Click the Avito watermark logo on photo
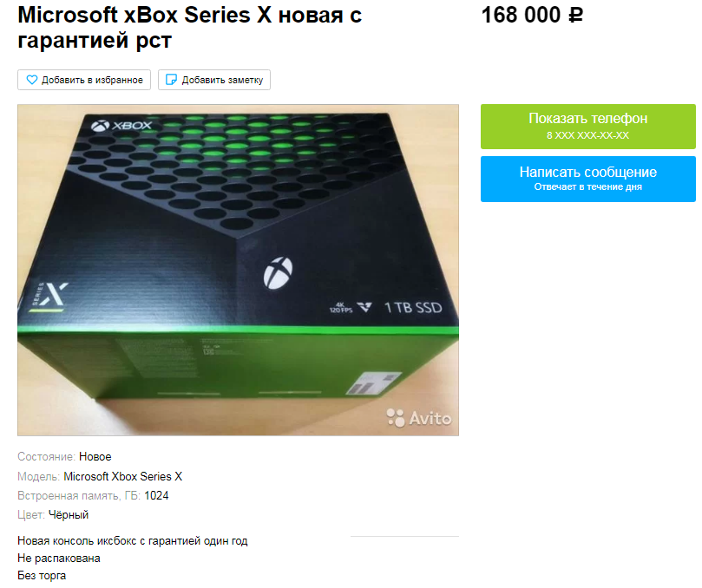Screen dimensions: 702x588 (x=418, y=418)
